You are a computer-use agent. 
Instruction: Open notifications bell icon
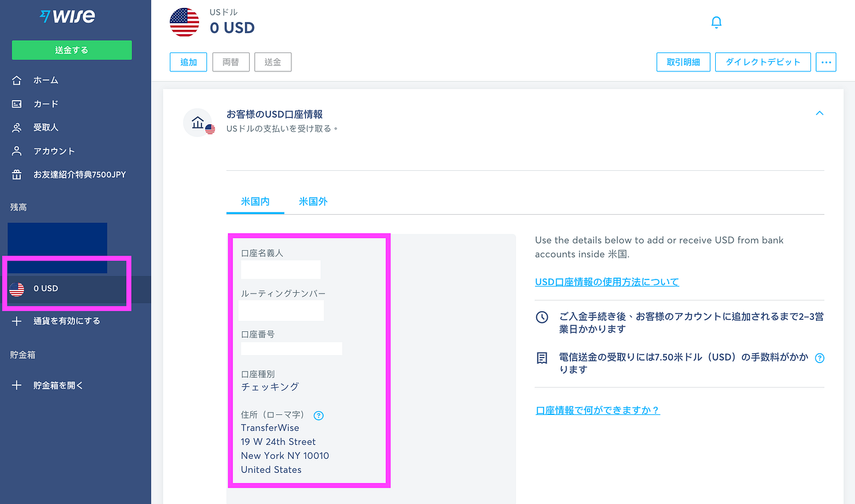(716, 23)
